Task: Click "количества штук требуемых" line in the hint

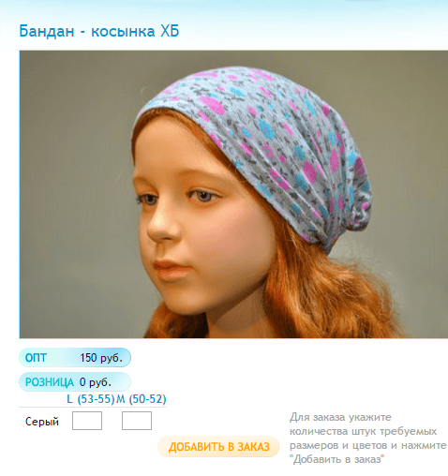Action: tap(363, 432)
